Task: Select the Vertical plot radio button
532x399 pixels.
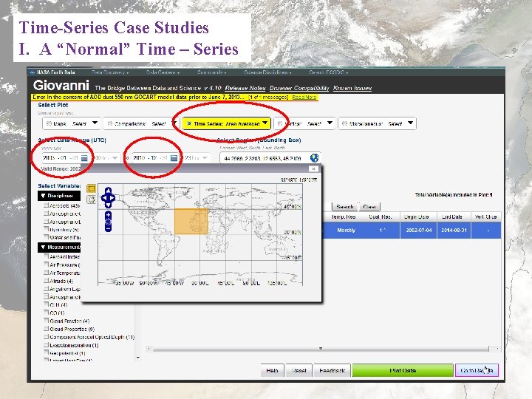Action: pyautogui.click(x=279, y=124)
